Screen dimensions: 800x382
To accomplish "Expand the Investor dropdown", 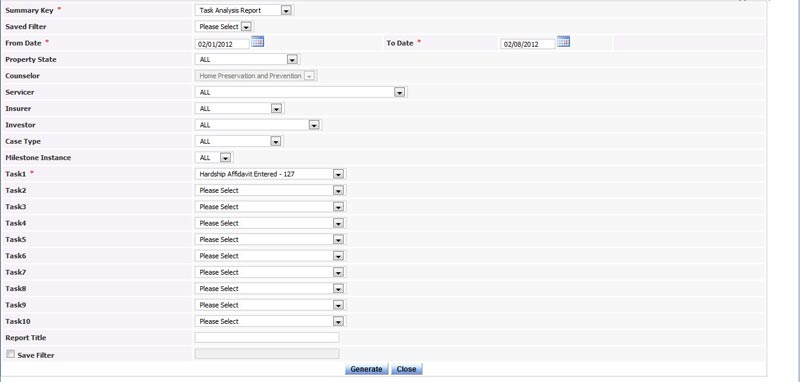I will 258,125.
